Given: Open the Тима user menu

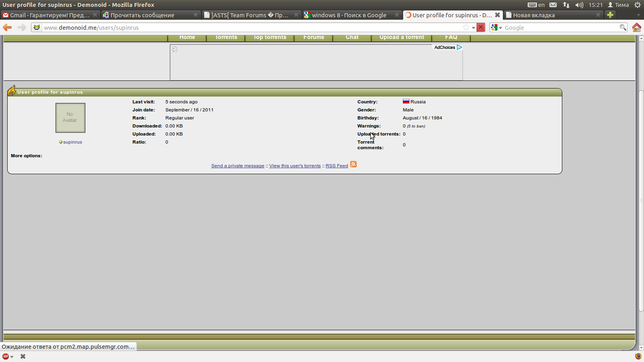Looking at the screenshot, I should [618, 5].
